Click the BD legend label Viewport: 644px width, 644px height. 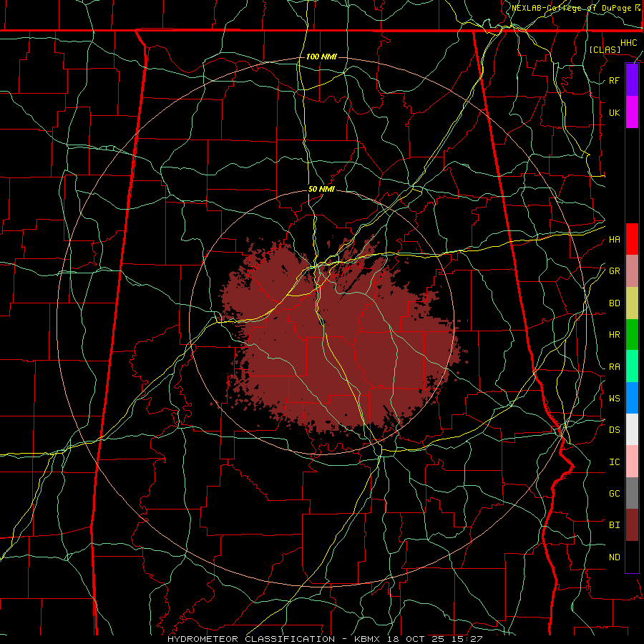(x=614, y=303)
